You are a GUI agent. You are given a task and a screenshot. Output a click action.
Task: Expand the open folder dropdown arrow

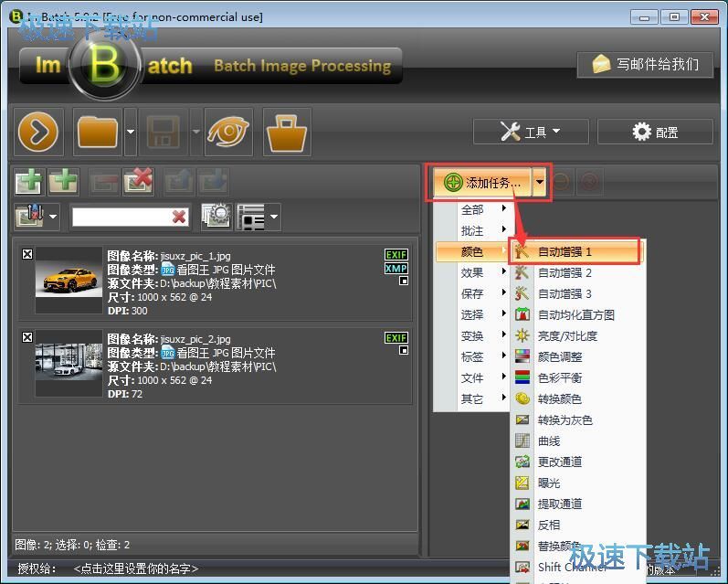pos(131,132)
